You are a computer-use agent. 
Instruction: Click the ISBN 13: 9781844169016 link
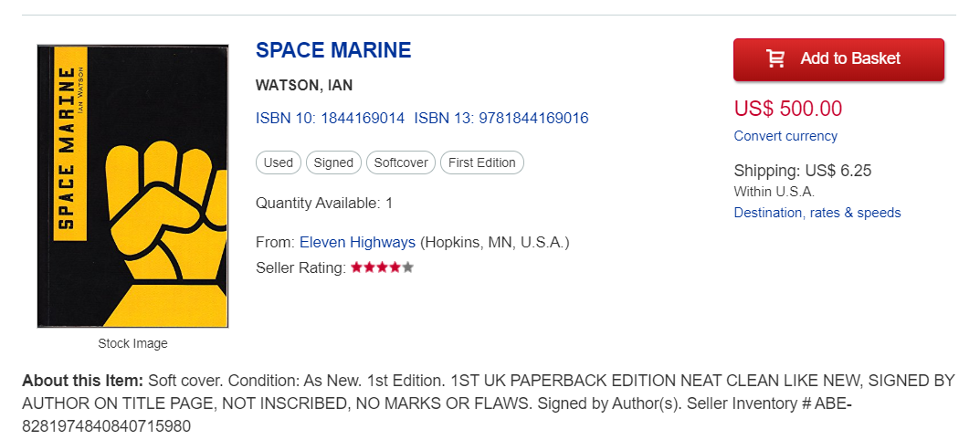pos(501,118)
